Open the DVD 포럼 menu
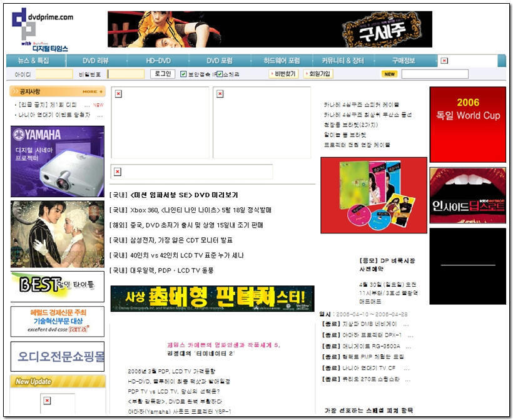 (x=220, y=61)
